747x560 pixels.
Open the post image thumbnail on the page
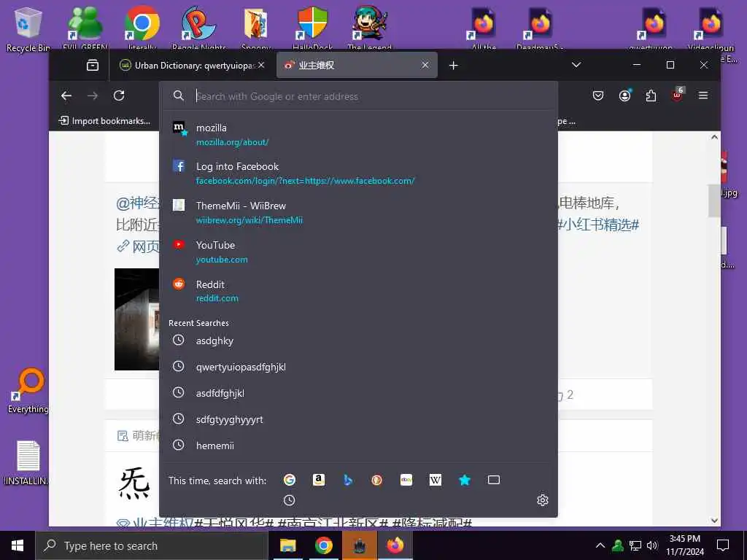tap(136, 319)
